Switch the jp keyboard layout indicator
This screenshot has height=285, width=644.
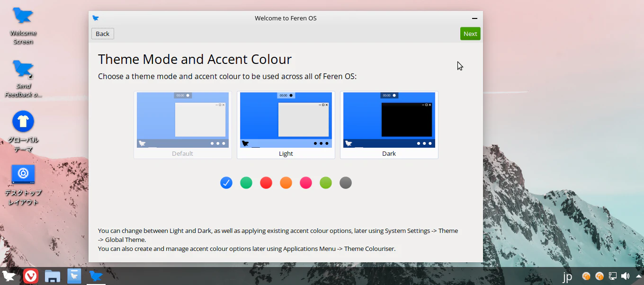point(567,276)
